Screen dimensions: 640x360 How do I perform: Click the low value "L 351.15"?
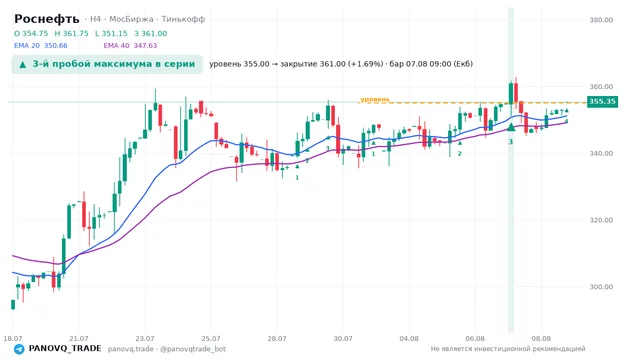[x=111, y=33]
